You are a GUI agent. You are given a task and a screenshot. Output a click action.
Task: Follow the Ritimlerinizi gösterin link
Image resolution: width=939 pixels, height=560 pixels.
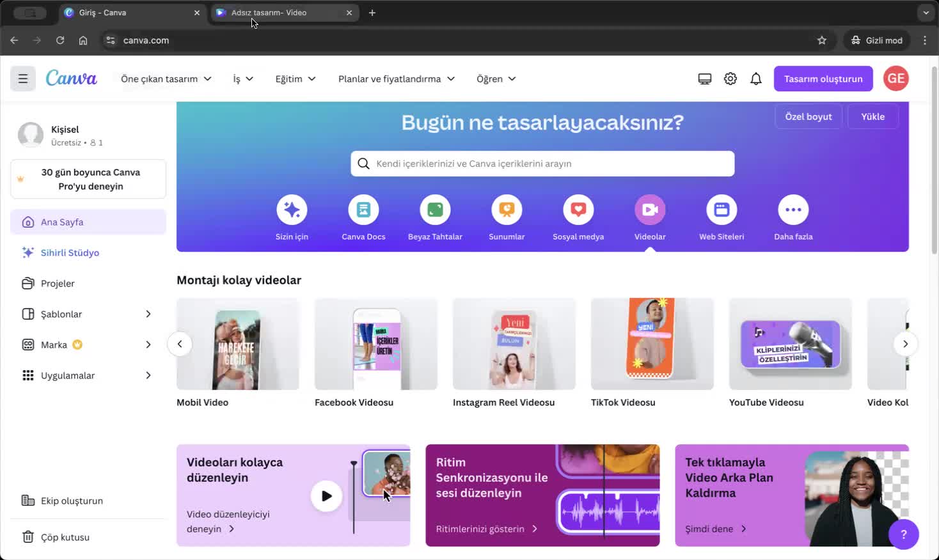(487, 529)
